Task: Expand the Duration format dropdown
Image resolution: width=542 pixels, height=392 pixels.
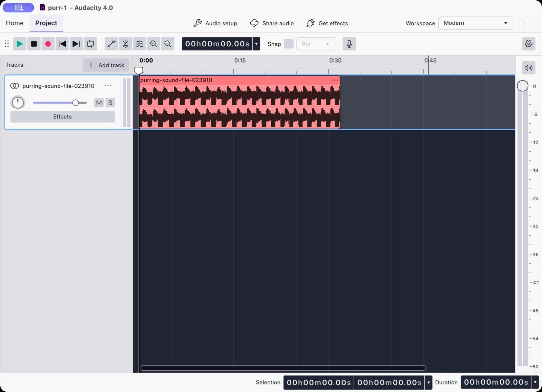Action: (535, 383)
